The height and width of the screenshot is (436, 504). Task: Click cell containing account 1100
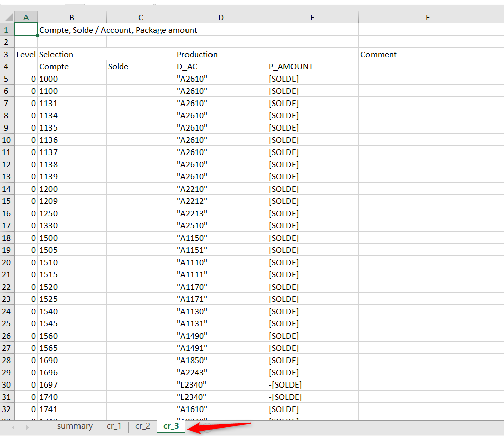pyautogui.click(x=72, y=91)
